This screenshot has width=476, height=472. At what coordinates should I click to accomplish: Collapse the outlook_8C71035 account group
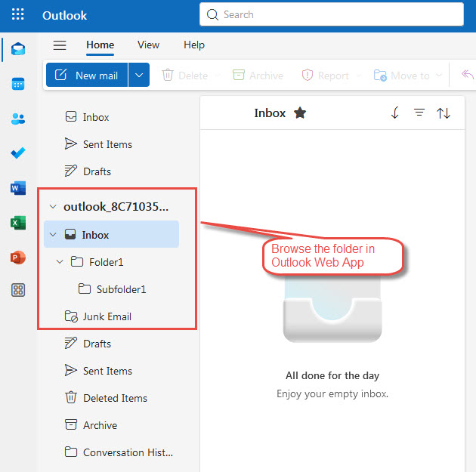[53, 207]
